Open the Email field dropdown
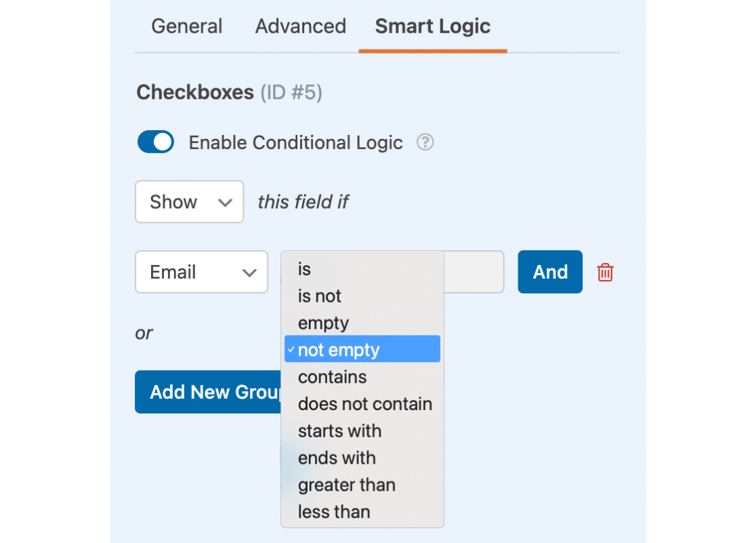 pyautogui.click(x=202, y=273)
